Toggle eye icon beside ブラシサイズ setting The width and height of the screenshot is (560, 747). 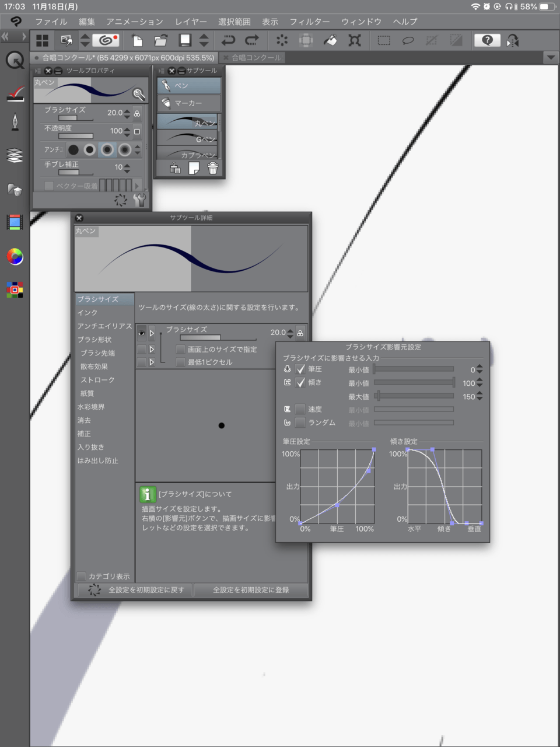click(x=141, y=333)
